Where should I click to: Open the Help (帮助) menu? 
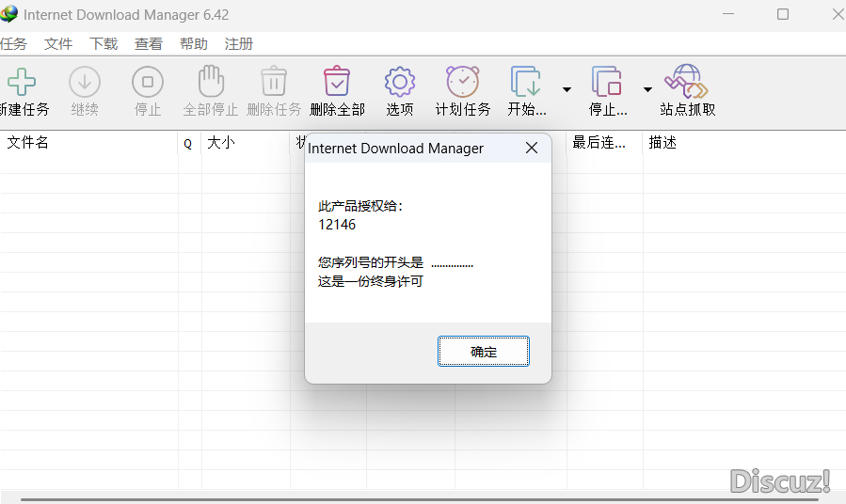194,44
